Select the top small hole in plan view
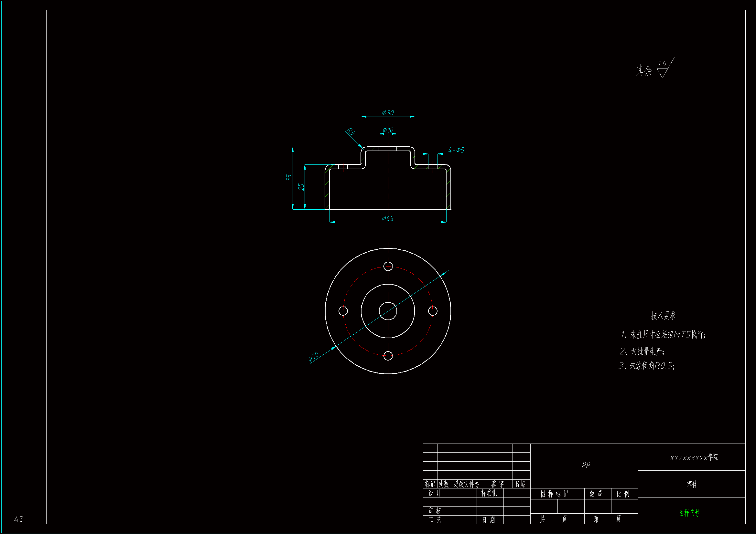The width and height of the screenshot is (756, 534). (x=388, y=266)
